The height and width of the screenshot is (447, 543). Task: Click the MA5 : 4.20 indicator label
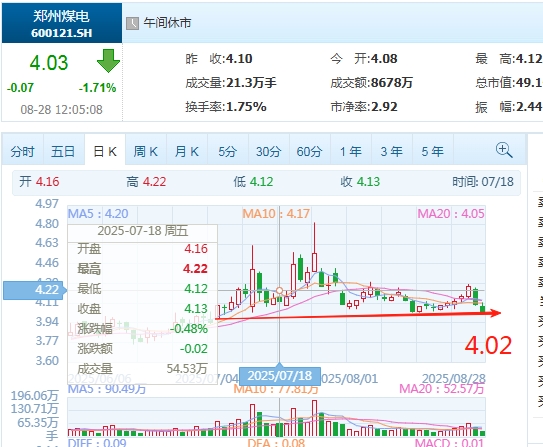point(98,214)
